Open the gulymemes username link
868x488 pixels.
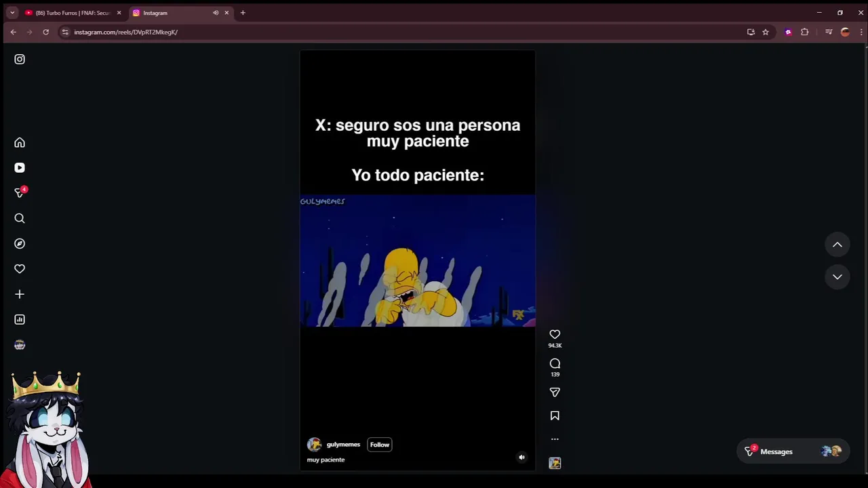click(343, 445)
